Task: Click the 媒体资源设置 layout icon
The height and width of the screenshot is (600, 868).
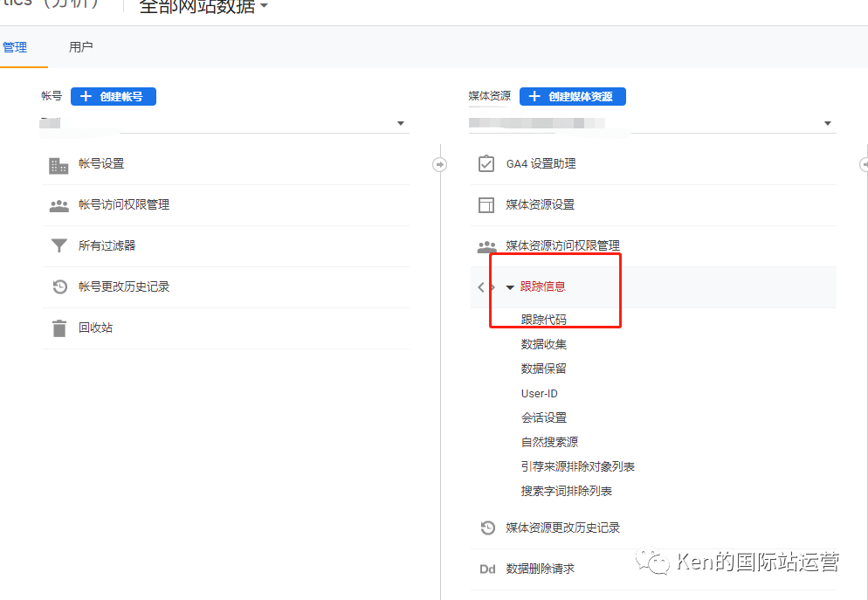Action: coord(486,205)
